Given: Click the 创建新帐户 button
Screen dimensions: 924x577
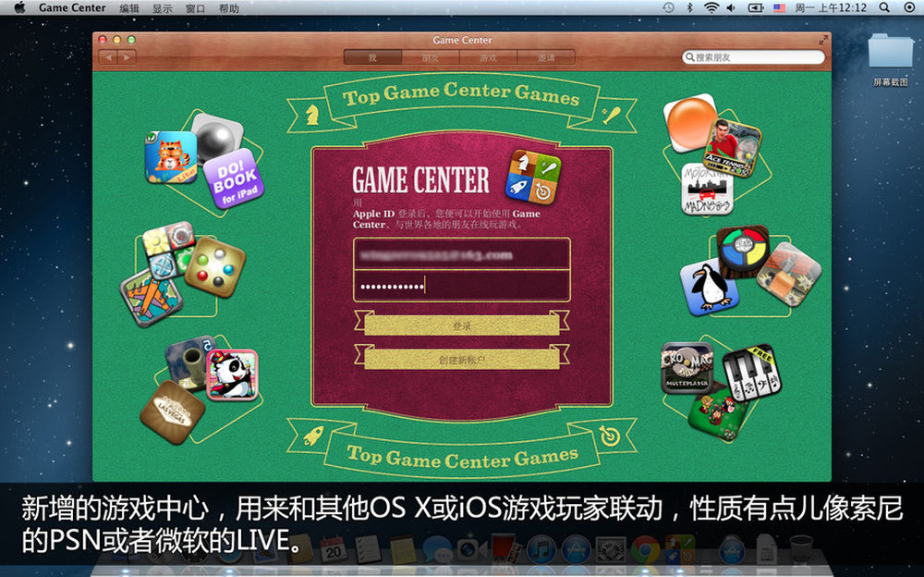Looking at the screenshot, I should [461, 359].
